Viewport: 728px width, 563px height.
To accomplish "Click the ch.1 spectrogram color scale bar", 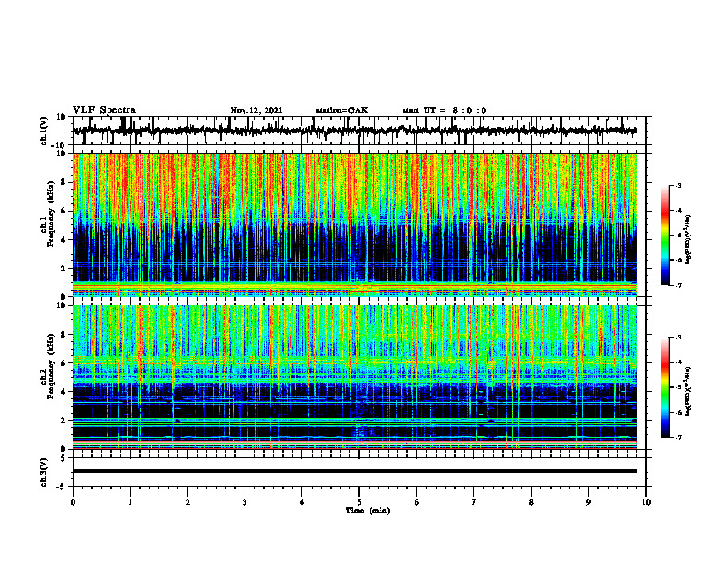I will click(x=665, y=236).
